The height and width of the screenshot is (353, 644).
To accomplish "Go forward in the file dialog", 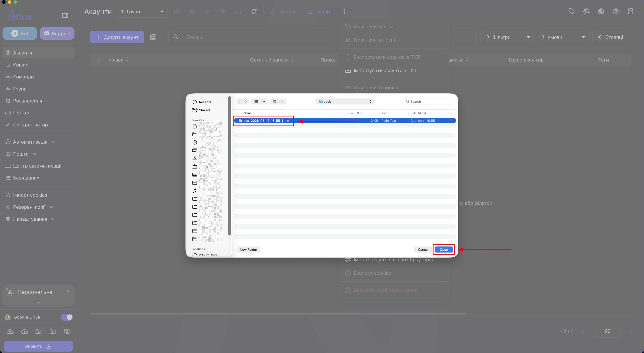I will point(246,102).
